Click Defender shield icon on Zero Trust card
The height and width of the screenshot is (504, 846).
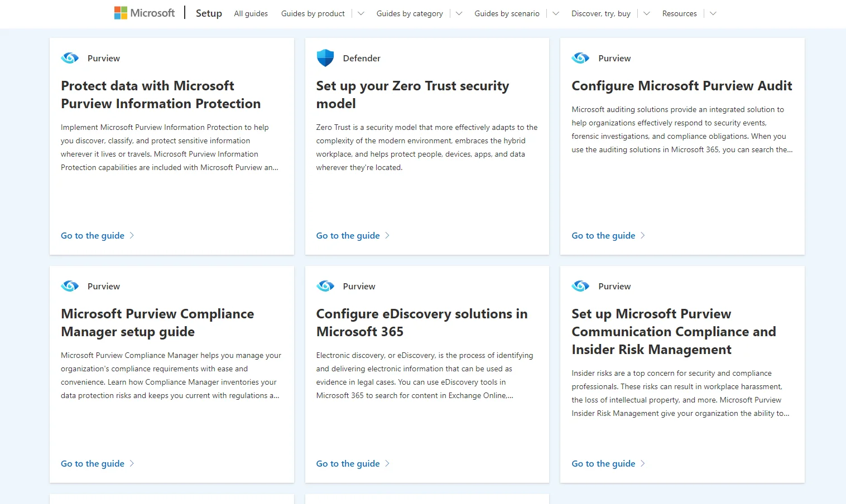(325, 58)
